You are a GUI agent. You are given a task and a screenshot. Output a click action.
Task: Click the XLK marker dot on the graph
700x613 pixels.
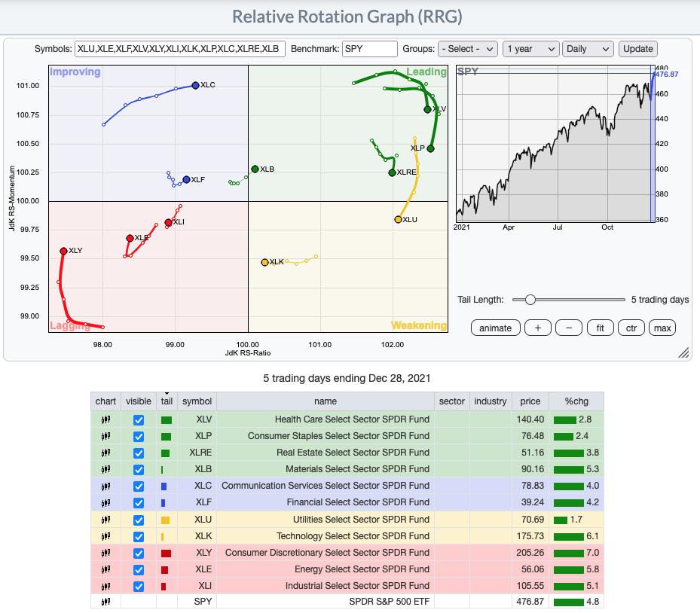pyautogui.click(x=264, y=262)
